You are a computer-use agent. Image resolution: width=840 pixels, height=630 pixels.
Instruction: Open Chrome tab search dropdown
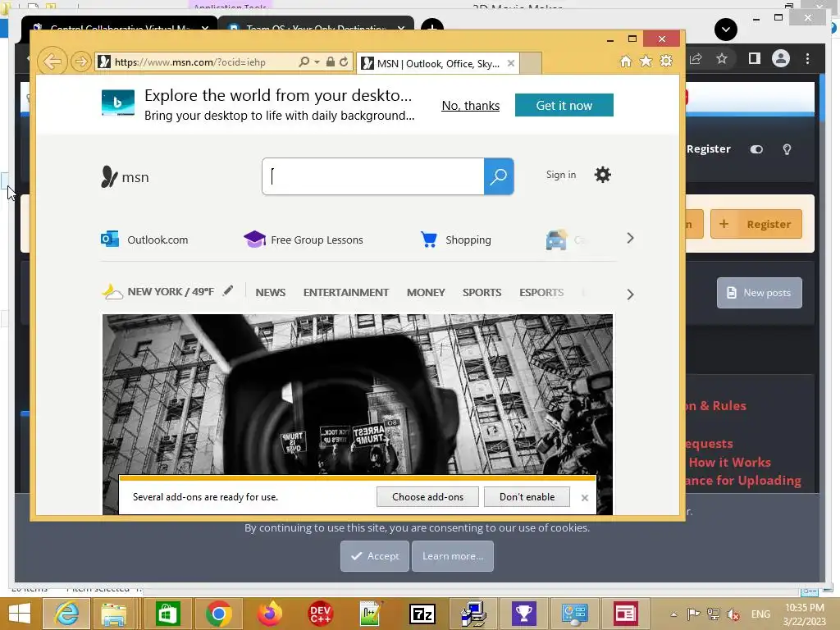coord(725,29)
